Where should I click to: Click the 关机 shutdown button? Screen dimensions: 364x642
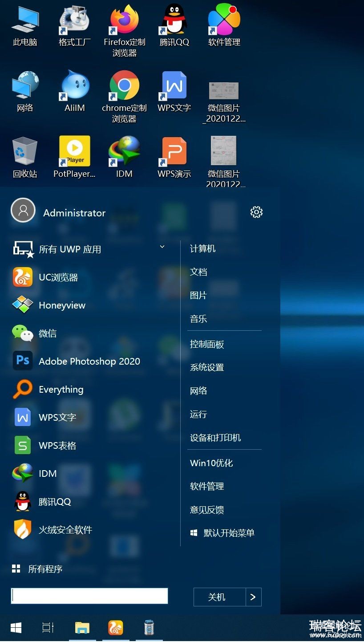click(220, 597)
